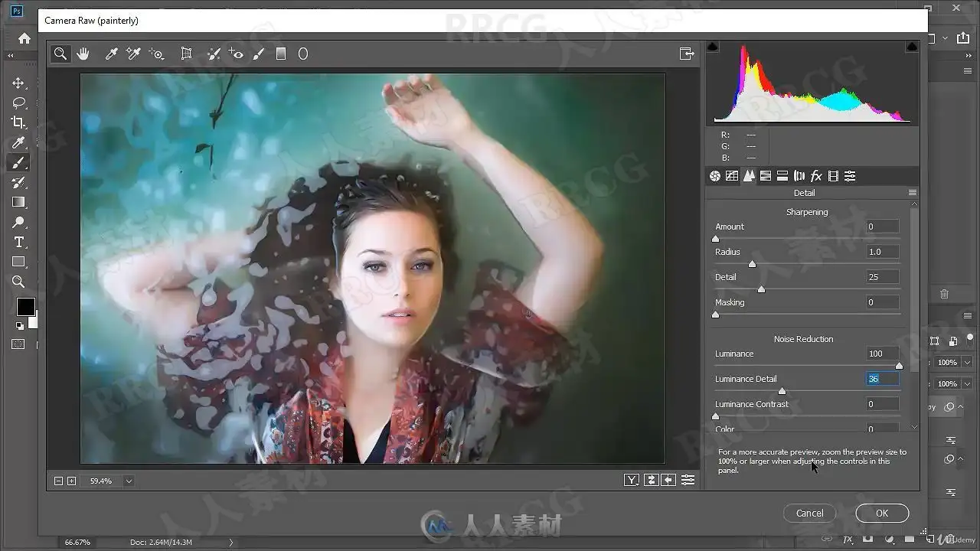Select the Crop tool in Photoshop toolbar
The height and width of the screenshot is (551, 980).
click(19, 122)
